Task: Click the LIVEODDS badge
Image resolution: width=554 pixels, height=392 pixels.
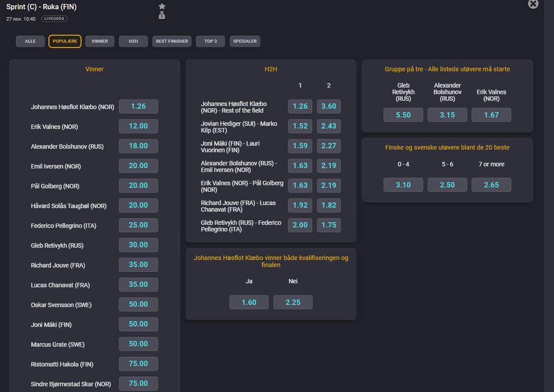Action: pos(54,19)
